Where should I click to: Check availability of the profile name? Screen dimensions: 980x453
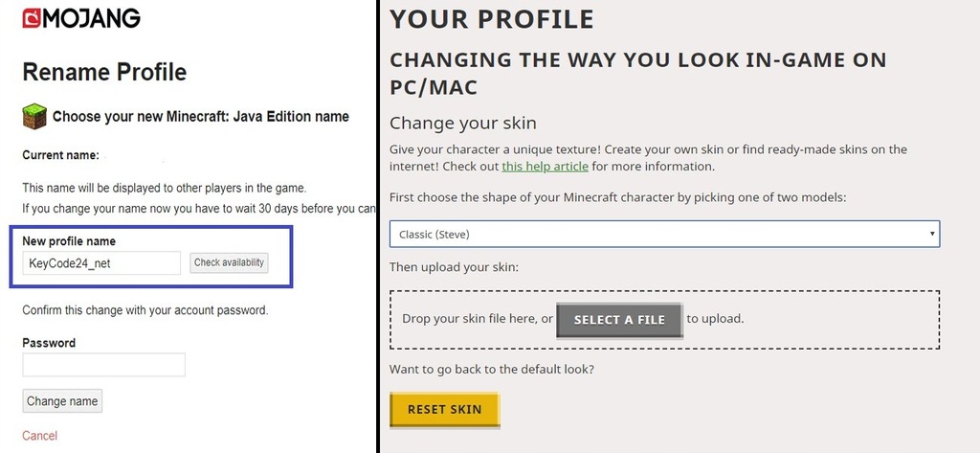pyautogui.click(x=229, y=262)
